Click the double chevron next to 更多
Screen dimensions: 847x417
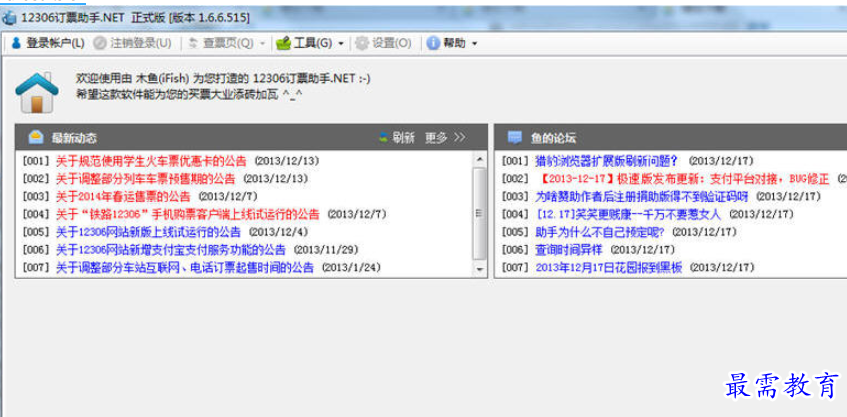pos(459,138)
